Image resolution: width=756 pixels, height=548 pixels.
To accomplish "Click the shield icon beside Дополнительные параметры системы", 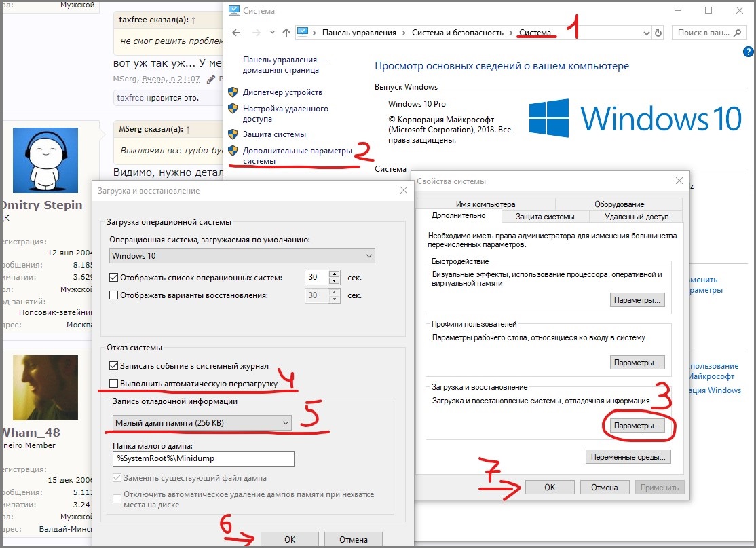I will click(x=233, y=151).
